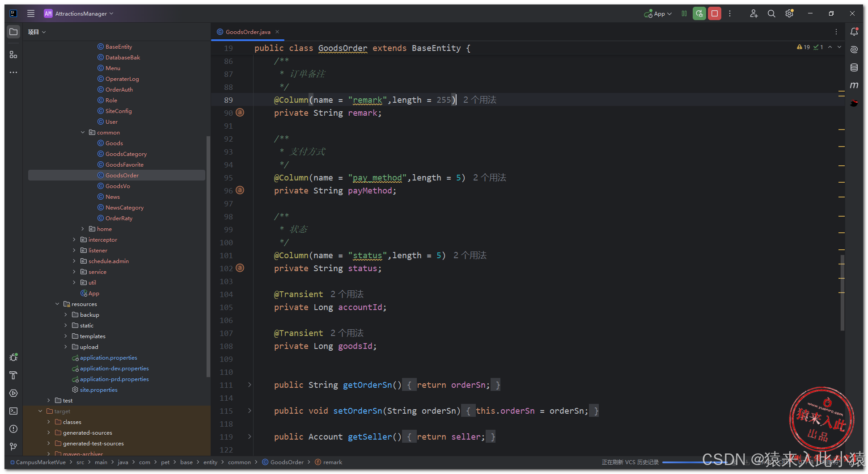Click the remark breadcrumb
Image resolution: width=868 pixels, height=474 pixels.
(x=332, y=462)
